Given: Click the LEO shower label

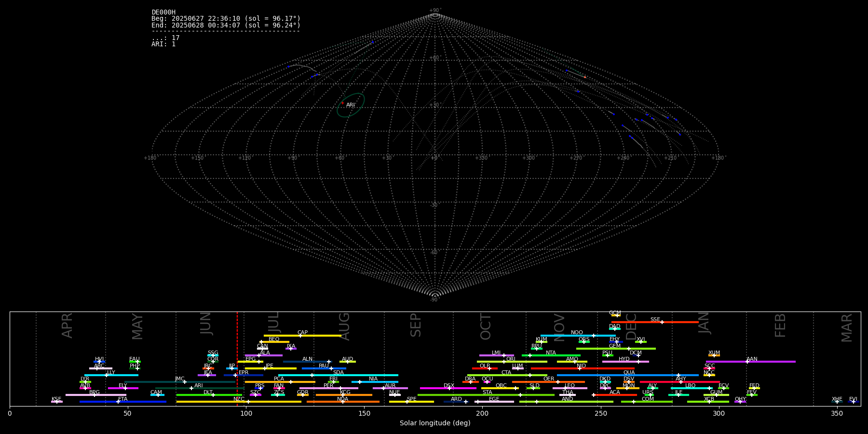Looking at the screenshot, I should click(570, 386).
